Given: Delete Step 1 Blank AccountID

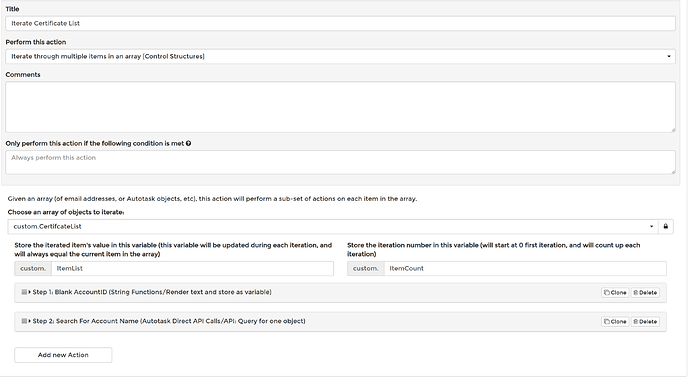Looking at the screenshot, I should (645, 293).
